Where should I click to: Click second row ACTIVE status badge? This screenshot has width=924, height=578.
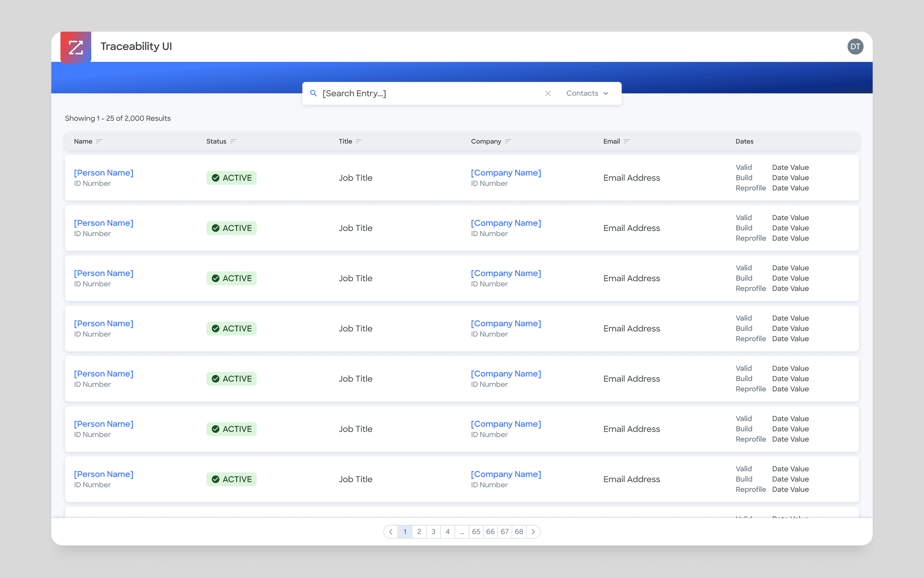tap(231, 228)
